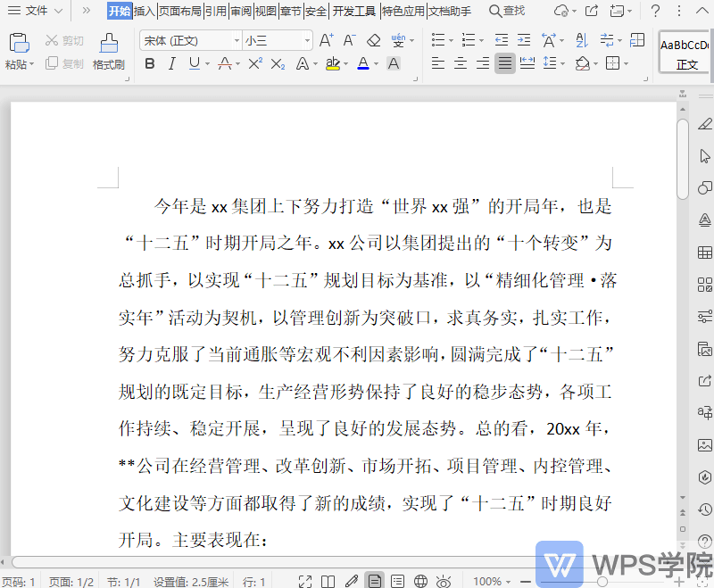Decrease font size with the A- icon
The width and height of the screenshot is (714, 588).
[x=349, y=40]
